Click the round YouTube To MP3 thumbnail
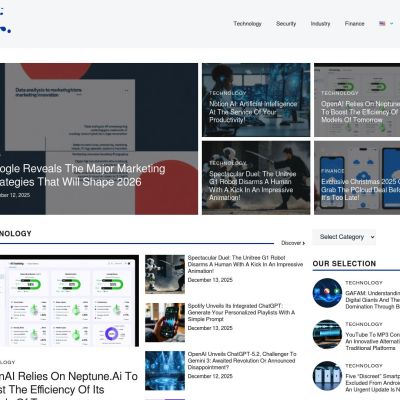 point(327,334)
